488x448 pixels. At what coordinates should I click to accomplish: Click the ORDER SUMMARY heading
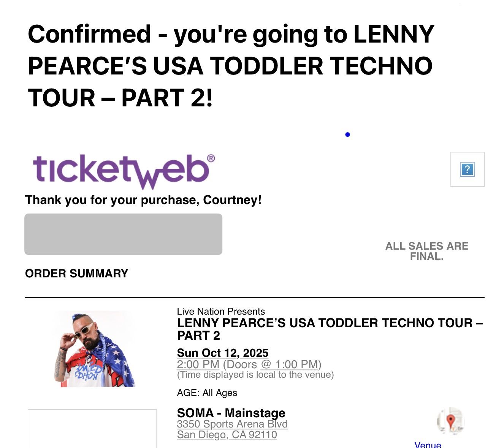(76, 274)
